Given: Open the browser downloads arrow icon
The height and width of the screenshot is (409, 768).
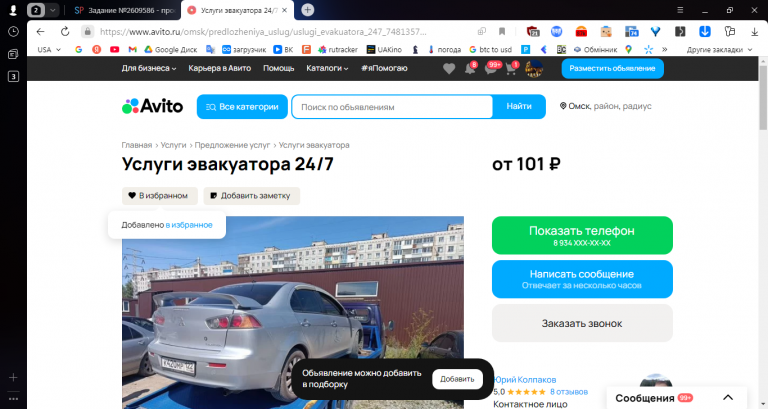Looking at the screenshot, I should click(x=754, y=31).
